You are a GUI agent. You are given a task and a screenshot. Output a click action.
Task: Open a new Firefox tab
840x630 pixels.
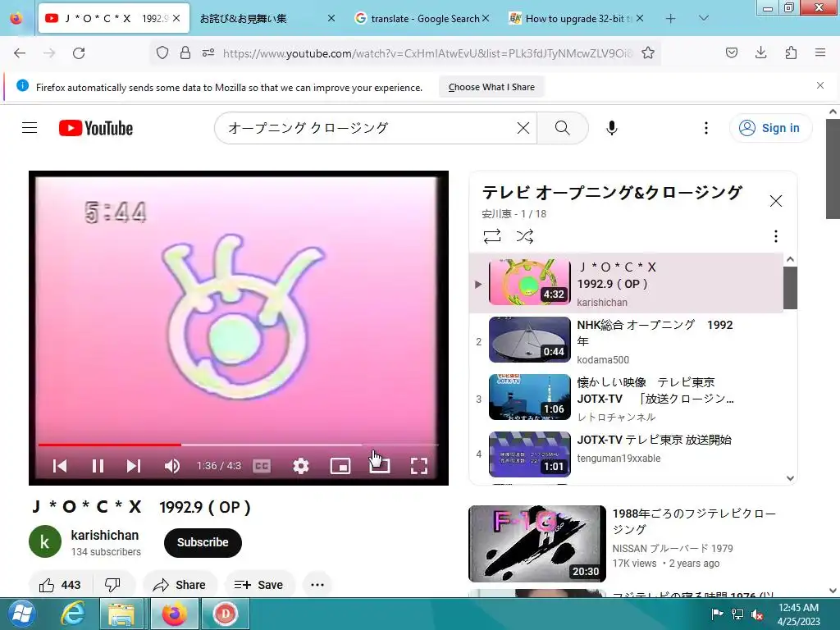point(670,19)
